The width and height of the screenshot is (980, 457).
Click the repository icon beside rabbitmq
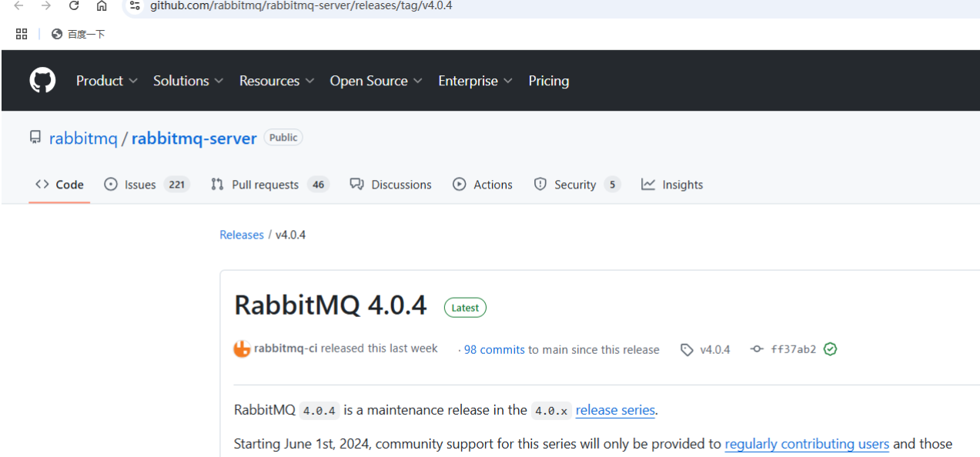(x=35, y=138)
